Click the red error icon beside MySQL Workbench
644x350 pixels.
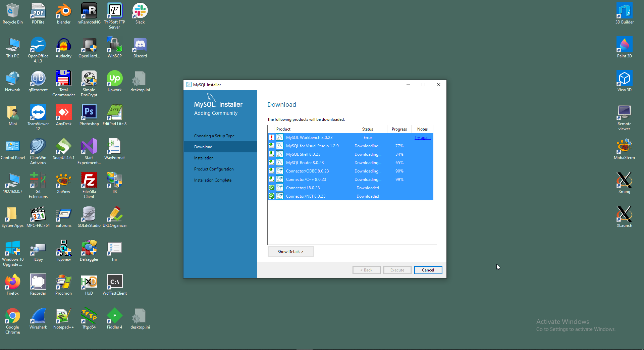[272, 138]
